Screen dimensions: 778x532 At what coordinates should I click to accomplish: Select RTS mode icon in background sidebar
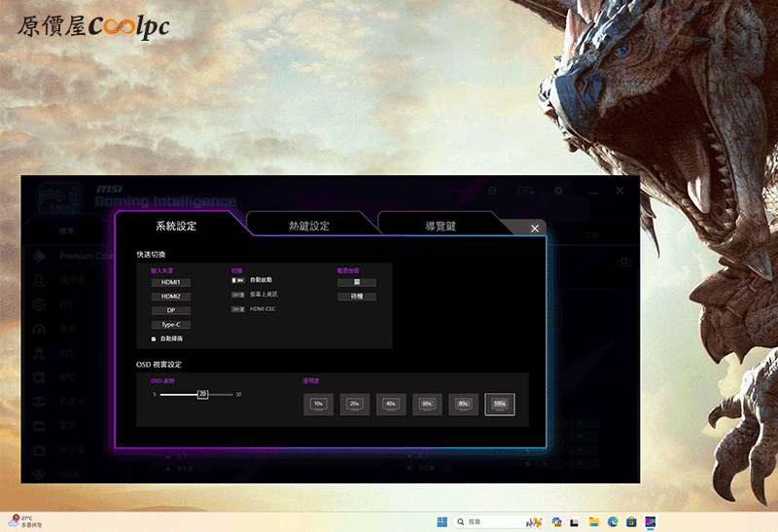pyautogui.click(x=39, y=353)
